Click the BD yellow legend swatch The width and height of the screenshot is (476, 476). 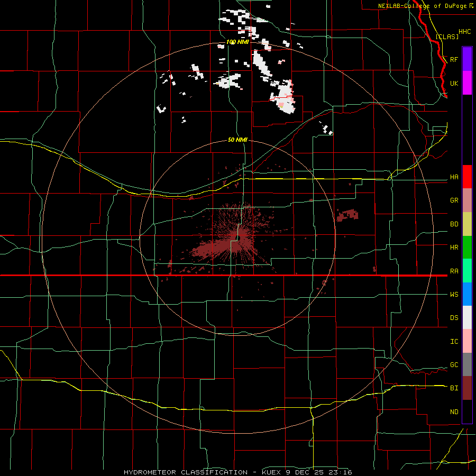pyautogui.click(x=467, y=224)
